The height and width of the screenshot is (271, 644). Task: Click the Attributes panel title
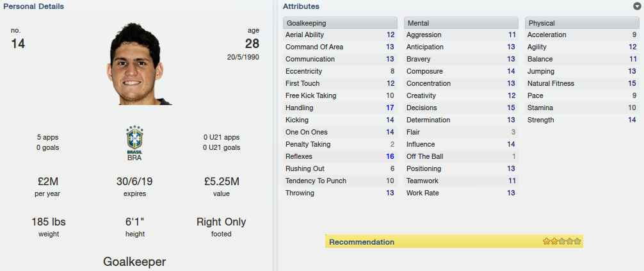point(301,6)
